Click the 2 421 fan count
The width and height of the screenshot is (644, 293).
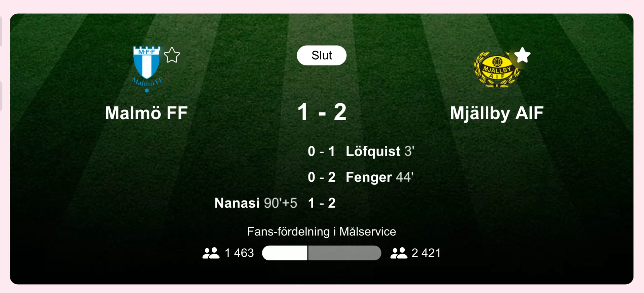pyautogui.click(x=426, y=253)
